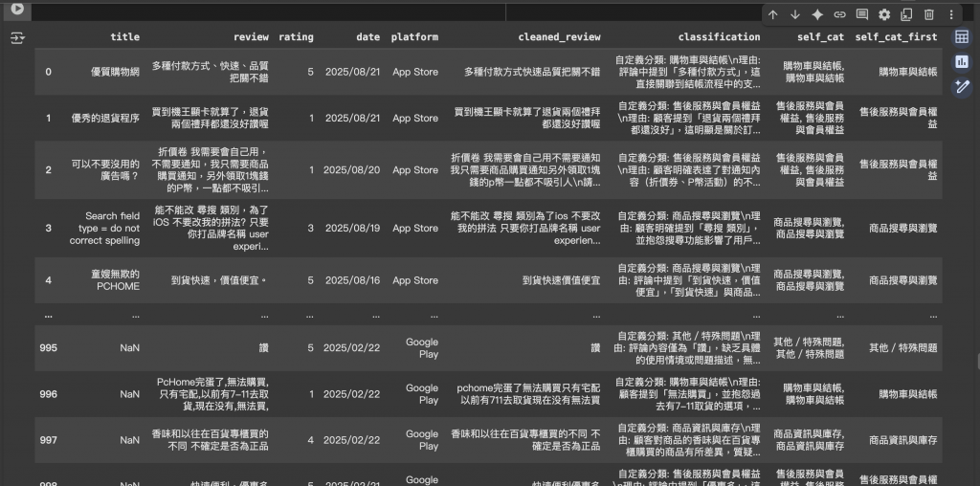The width and height of the screenshot is (980, 486).
Task: Move the cell up with the arrow icon
Action: pos(772,14)
